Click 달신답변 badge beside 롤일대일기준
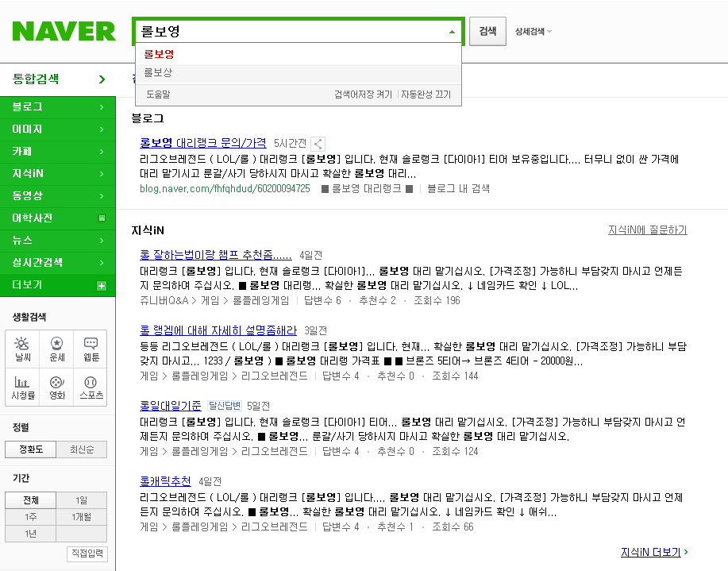The height and width of the screenshot is (571, 728). [224, 406]
